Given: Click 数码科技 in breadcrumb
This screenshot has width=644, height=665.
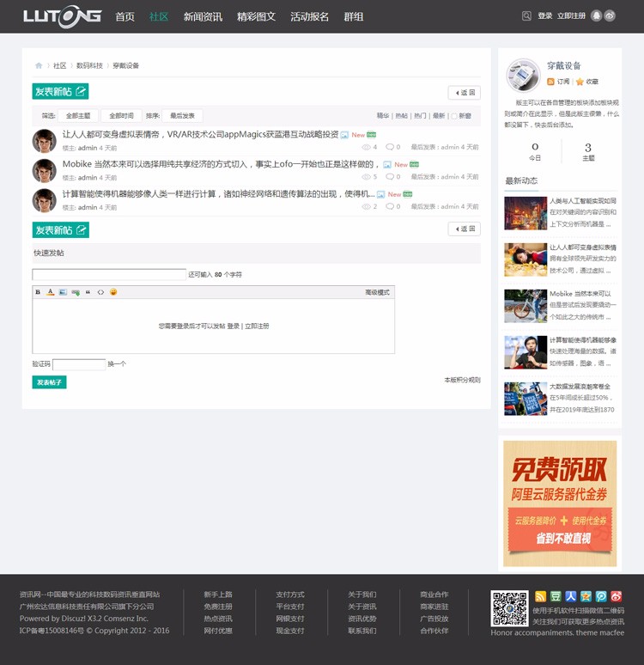Looking at the screenshot, I should [x=89, y=65].
